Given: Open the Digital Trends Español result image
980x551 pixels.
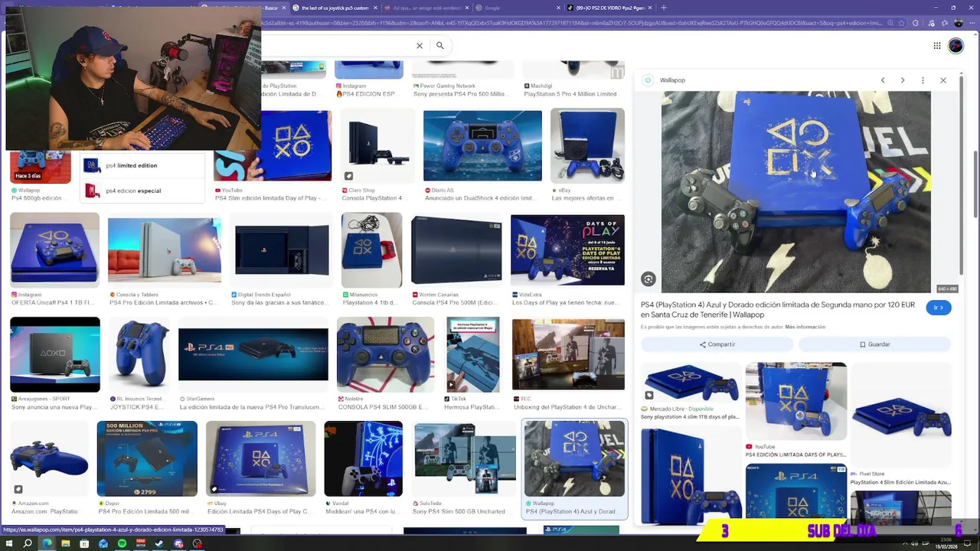Looking at the screenshot, I should (x=282, y=249).
